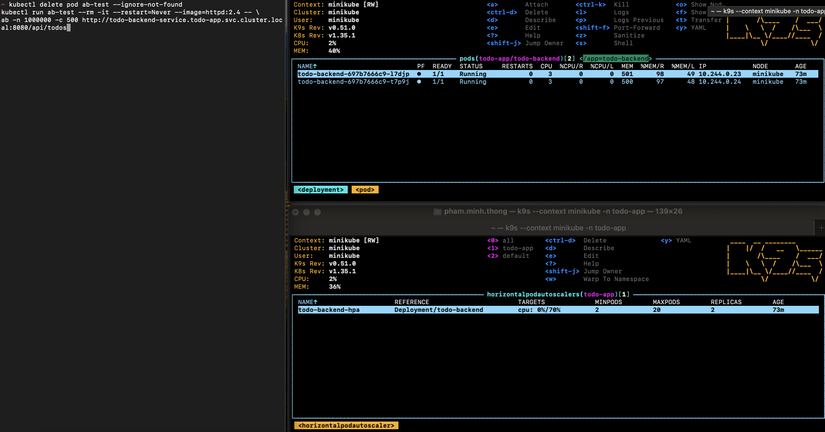Click the IP 10.244.0.23 cell

click(719, 74)
